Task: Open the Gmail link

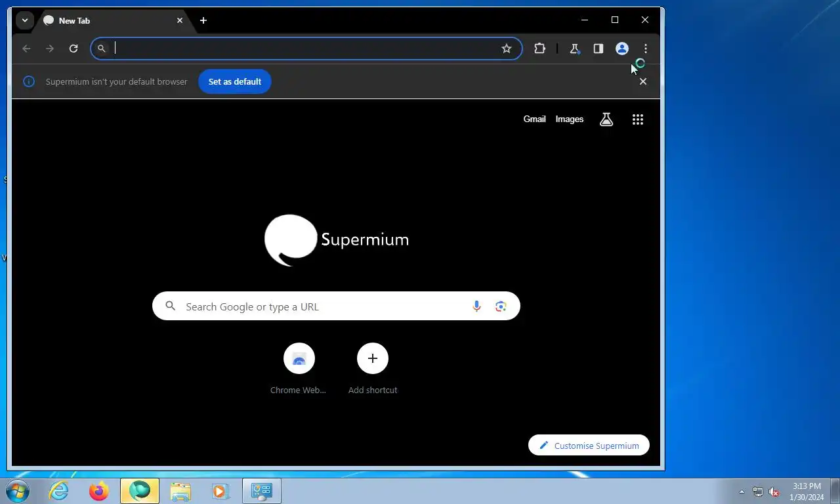Action: pos(534,119)
